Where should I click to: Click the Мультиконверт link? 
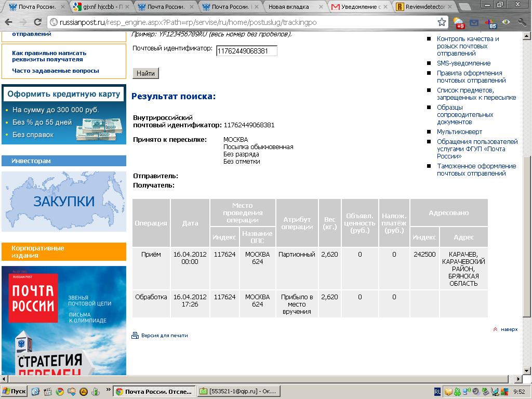[x=459, y=132]
